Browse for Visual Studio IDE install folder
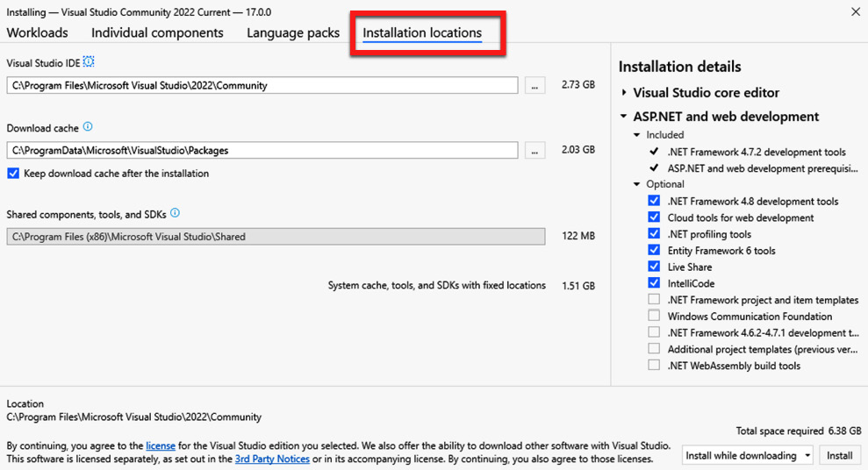This screenshot has width=868, height=470. point(534,86)
